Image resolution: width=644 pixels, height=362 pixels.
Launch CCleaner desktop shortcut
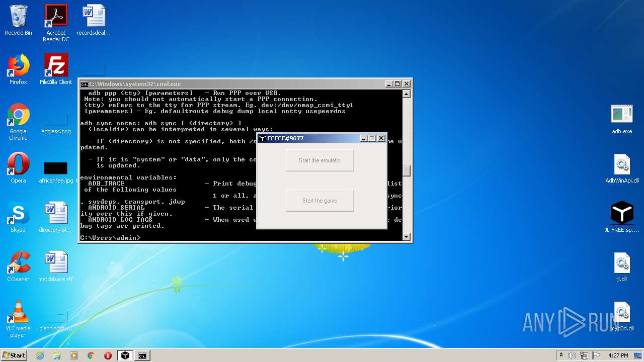(18, 266)
